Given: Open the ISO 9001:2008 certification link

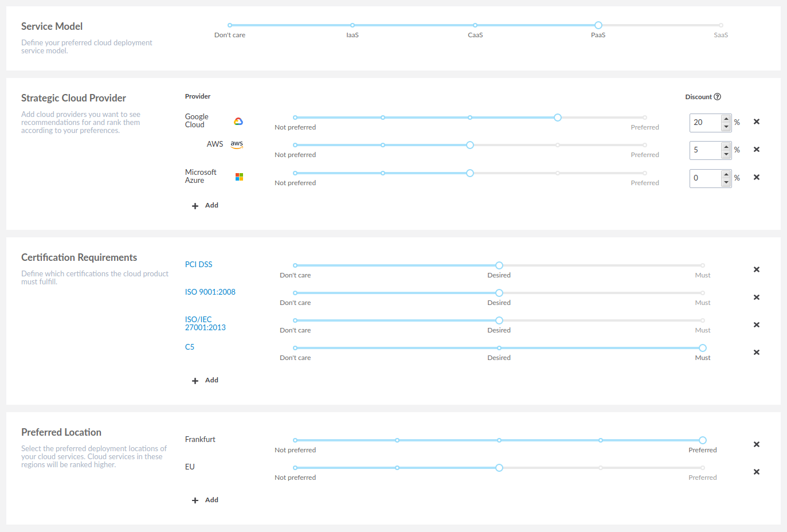Looking at the screenshot, I should point(210,292).
